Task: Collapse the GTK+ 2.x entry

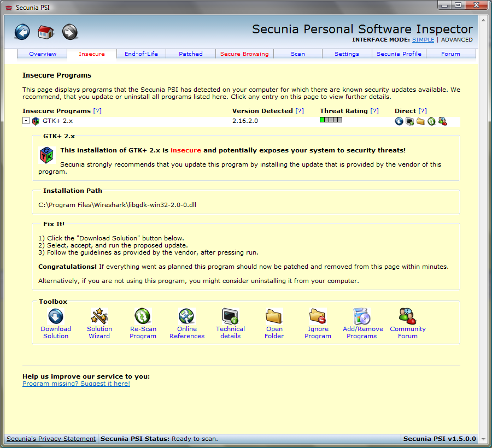Action: coord(26,121)
